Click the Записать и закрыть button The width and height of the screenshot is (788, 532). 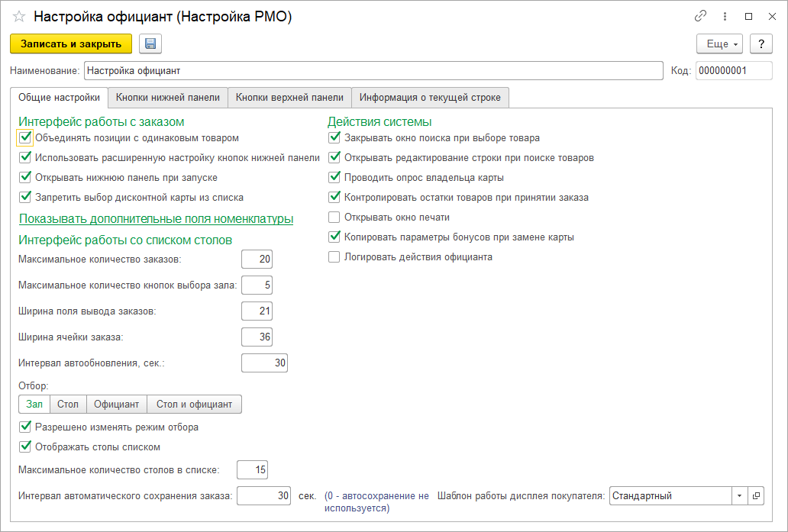click(x=71, y=44)
